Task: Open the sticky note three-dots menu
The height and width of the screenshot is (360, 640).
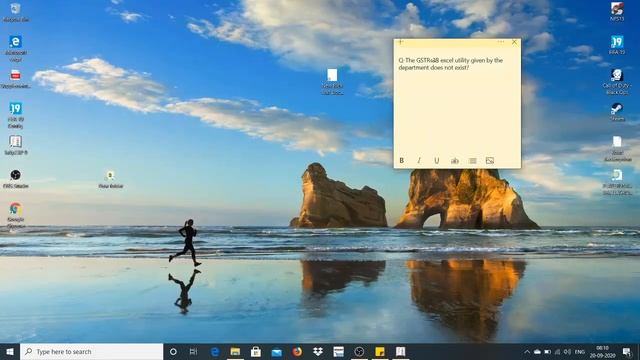Action: [x=501, y=42]
